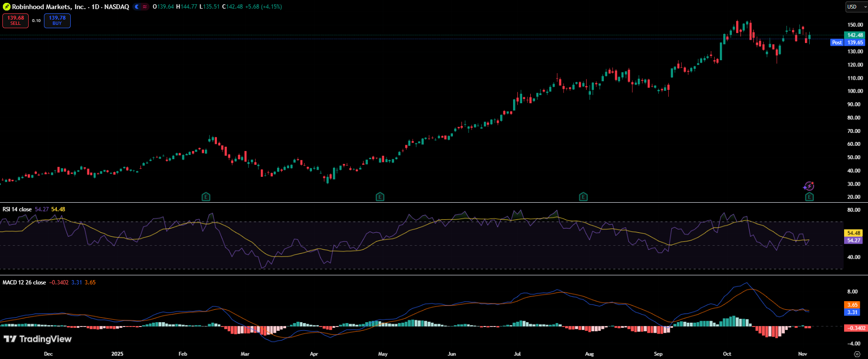Screen dimensions: 868x359
Task: Click the green 142.48 last price label
Action: (x=855, y=35)
